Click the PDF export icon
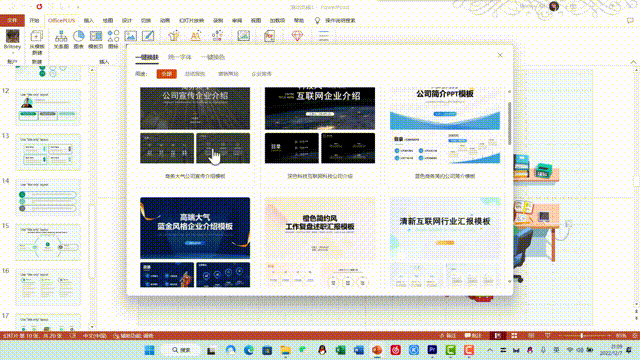Image resolution: width=640 pixels, height=360 pixels. 269,36
